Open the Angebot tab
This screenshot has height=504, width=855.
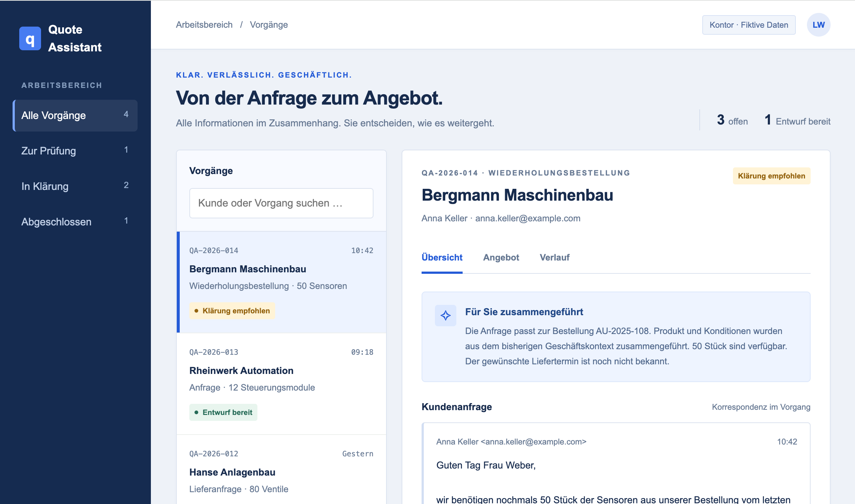tap(501, 258)
